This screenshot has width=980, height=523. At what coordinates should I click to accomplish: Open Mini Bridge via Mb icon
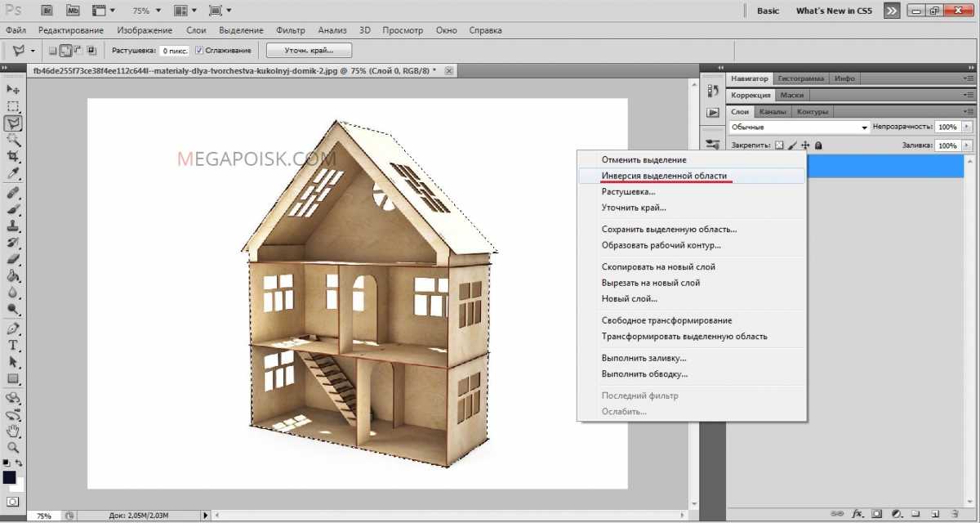coord(73,11)
